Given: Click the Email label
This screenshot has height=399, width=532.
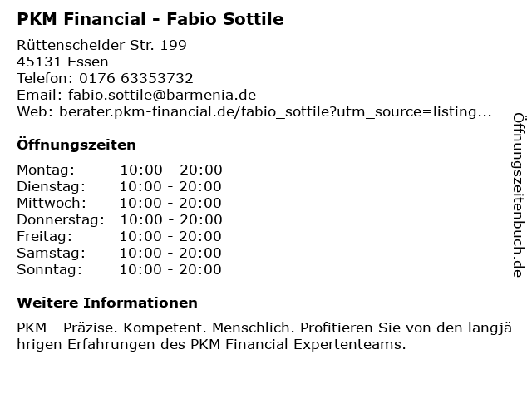Looking at the screenshot, I should [40, 95].
